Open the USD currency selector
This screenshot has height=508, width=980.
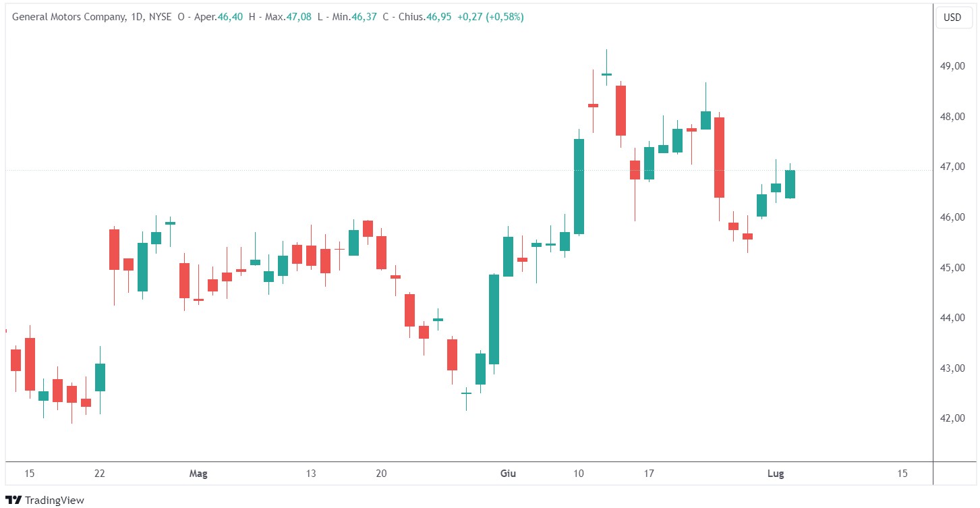(x=952, y=18)
